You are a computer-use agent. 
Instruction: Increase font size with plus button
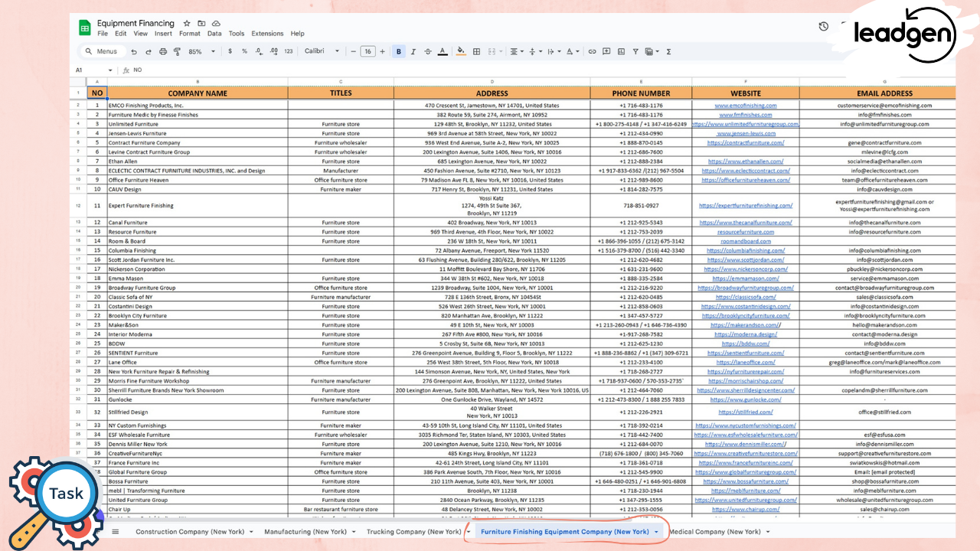click(x=383, y=52)
